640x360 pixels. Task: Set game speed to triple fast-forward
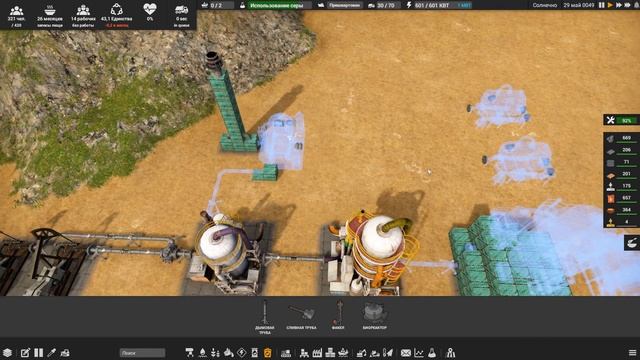[x=628, y=5]
